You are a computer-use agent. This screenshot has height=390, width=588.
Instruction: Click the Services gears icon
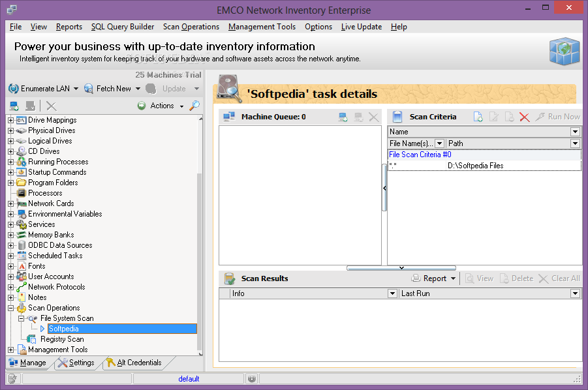(x=22, y=224)
